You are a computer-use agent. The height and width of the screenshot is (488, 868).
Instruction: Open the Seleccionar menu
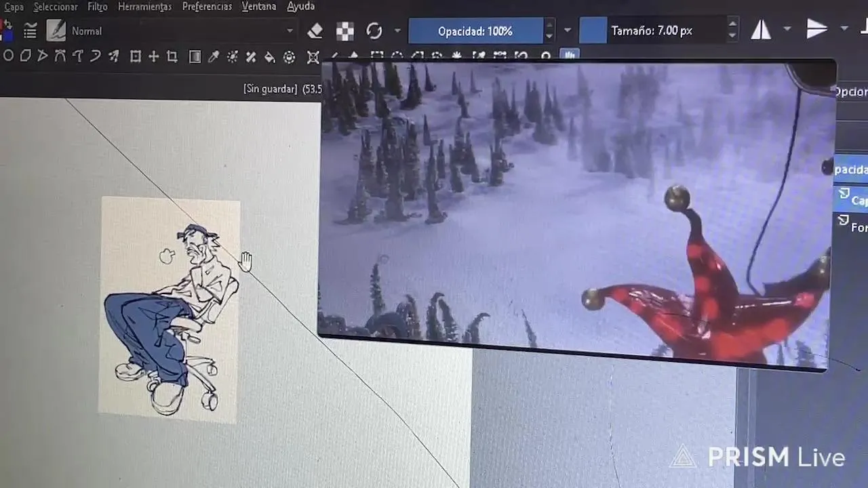(x=56, y=7)
